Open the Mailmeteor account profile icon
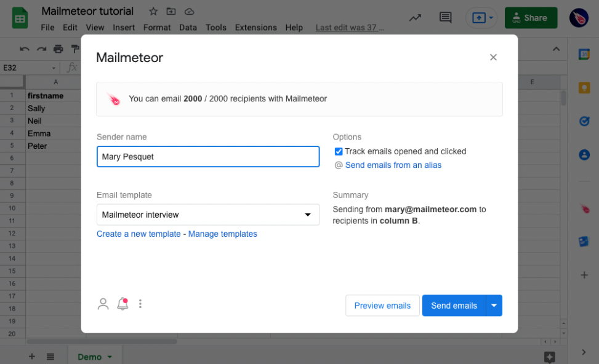The height and width of the screenshot is (364, 599). pos(103,304)
